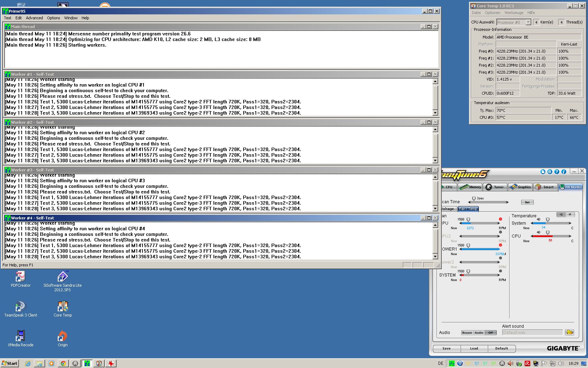Click red speaker volume tray icon

pos(510,363)
